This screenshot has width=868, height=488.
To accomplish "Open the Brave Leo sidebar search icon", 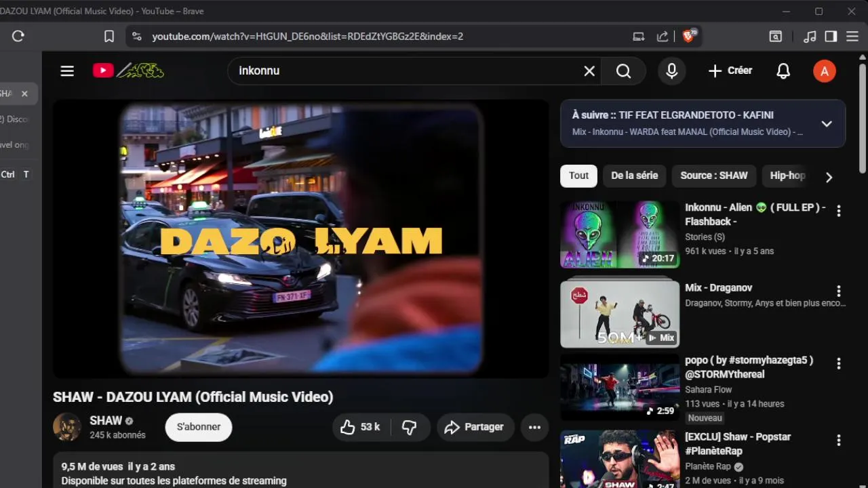I will click(x=775, y=37).
